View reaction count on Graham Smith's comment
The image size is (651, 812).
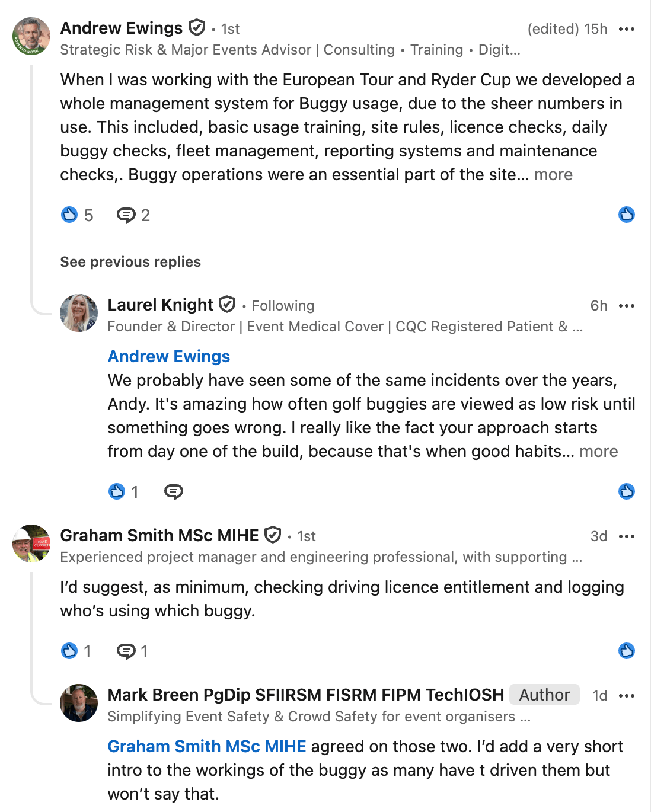[76, 651]
